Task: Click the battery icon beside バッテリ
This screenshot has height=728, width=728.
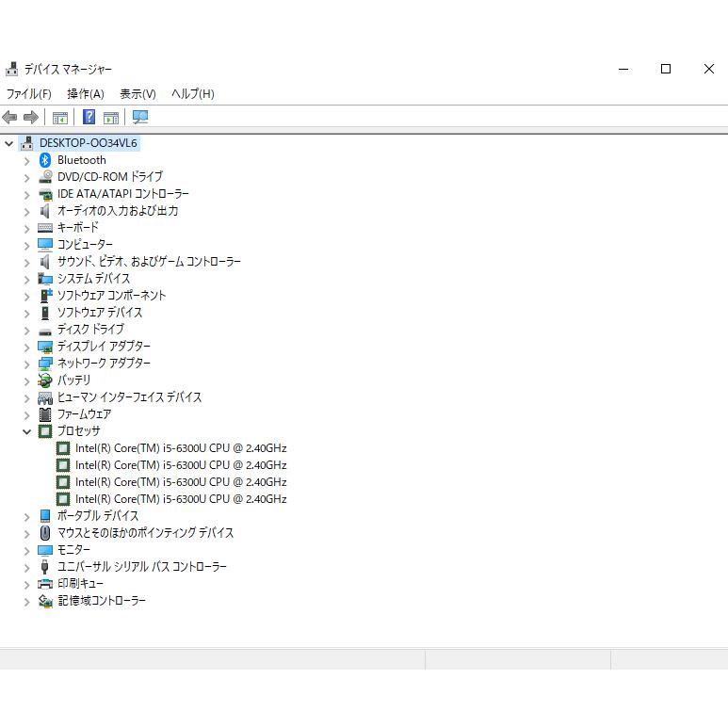Action: pyautogui.click(x=45, y=380)
